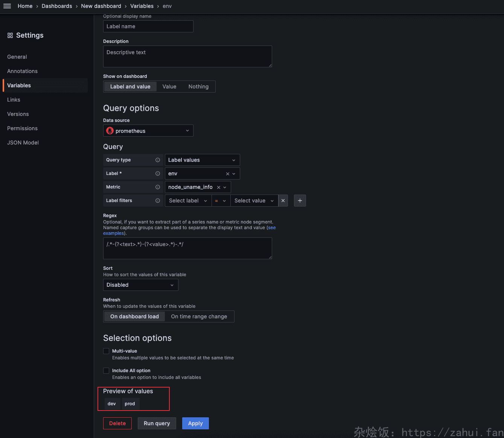The width and height of the screenshot is (504, 438).
Task: Click the Label field info icon
Action: (158, 173)
